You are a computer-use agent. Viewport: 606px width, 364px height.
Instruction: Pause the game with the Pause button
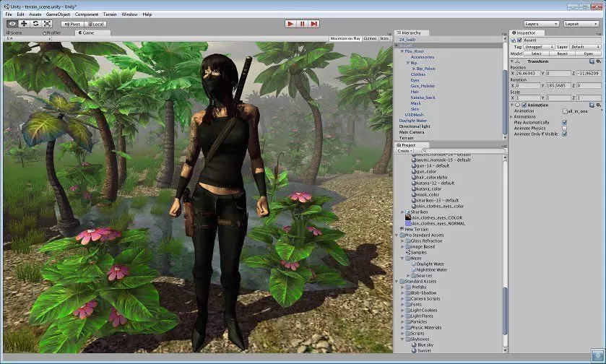point(302,24)
